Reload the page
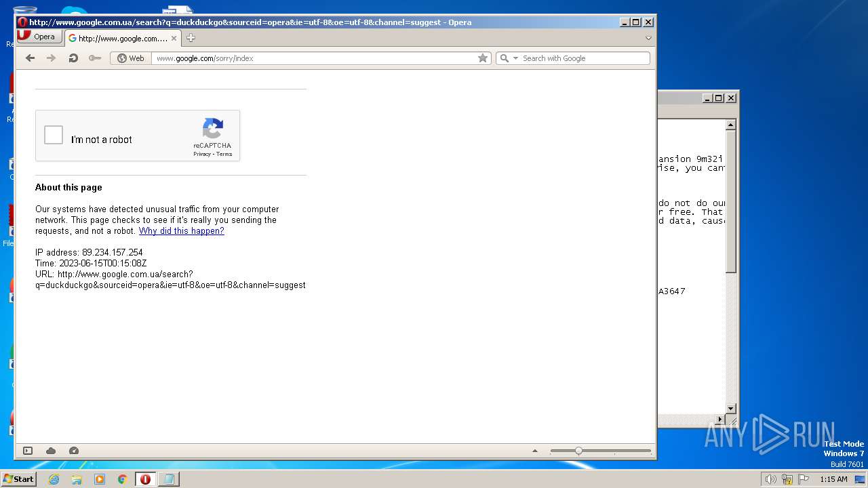This screenshot has height=488, width=868. pyautogui.click(x=73, y=58)
